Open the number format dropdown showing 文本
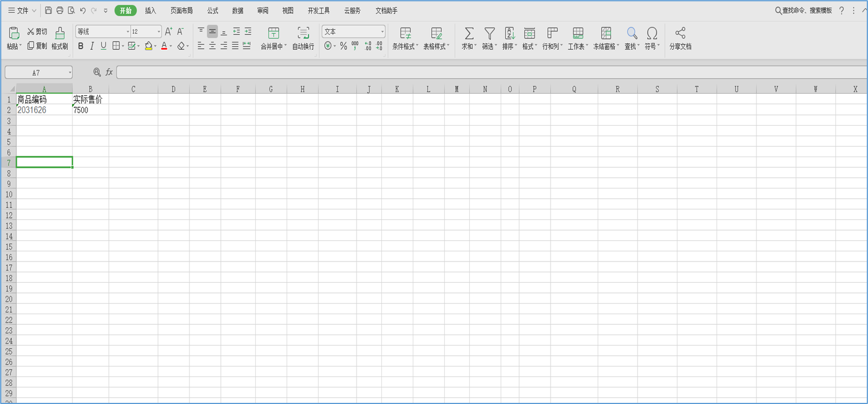 382,32
